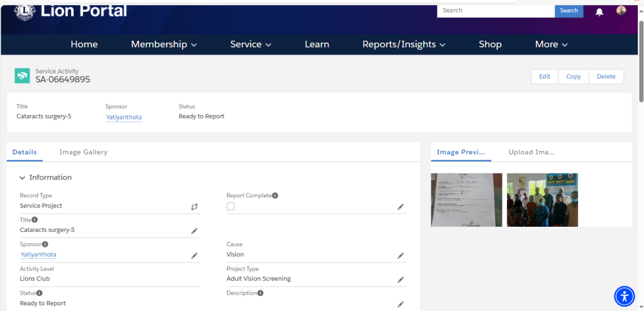The height and width of the screenshot is (311, 644).
Task: Expand the More menu
Action: point(551,45)
